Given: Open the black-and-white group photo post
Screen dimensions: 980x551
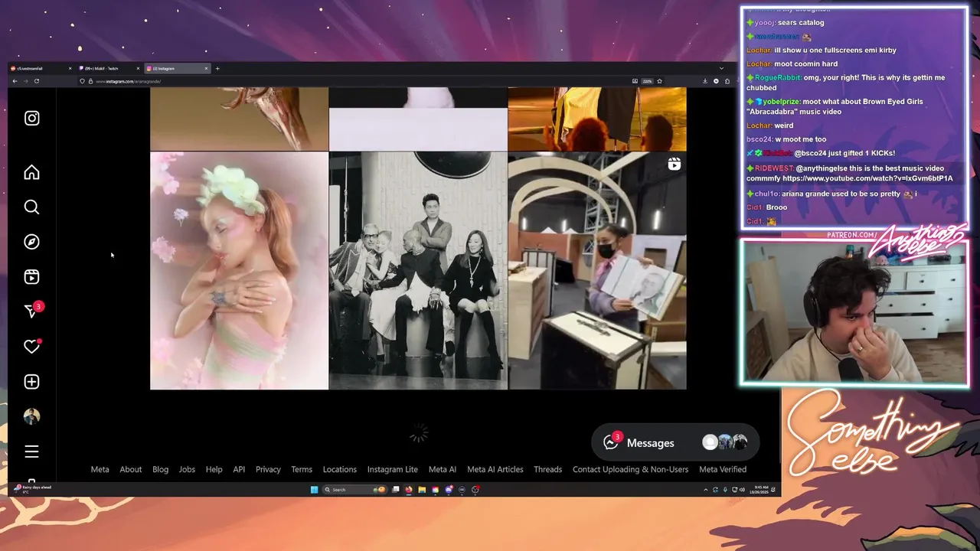Looking at the screenshot, I should click(418, 271).
